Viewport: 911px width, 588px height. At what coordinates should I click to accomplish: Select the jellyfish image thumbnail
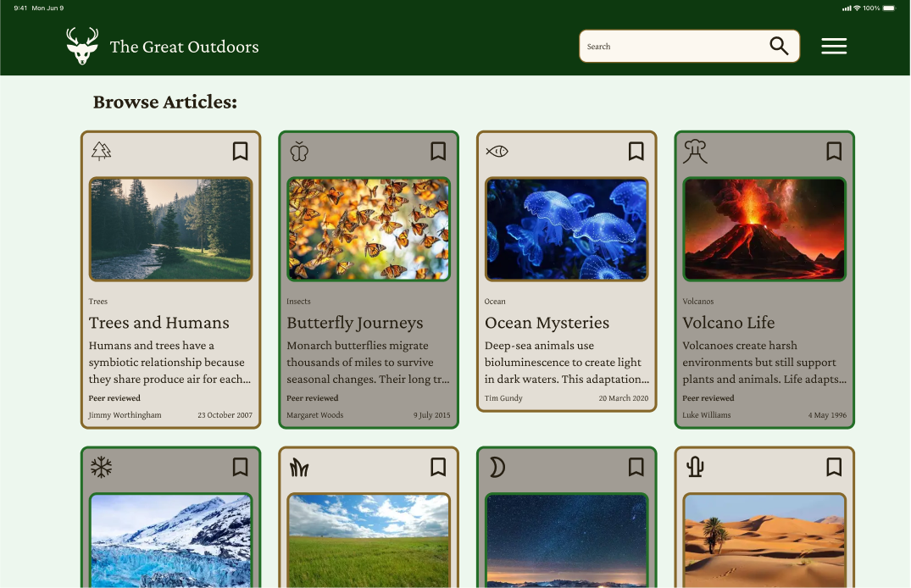[x=566, y=229]
